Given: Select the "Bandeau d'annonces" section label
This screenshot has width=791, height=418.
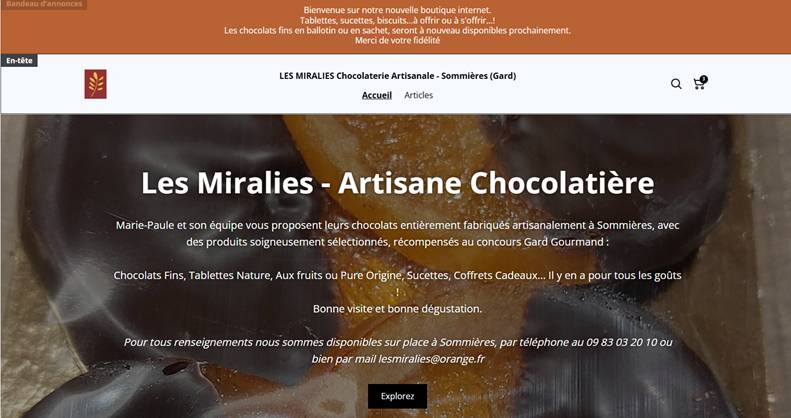Looking at the screenshot, I should [43, 4].
